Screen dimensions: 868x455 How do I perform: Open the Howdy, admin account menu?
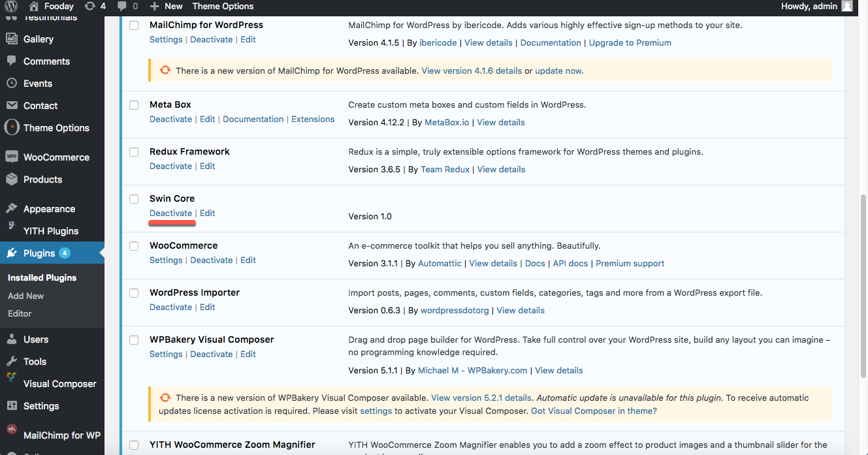coord(817,7)
